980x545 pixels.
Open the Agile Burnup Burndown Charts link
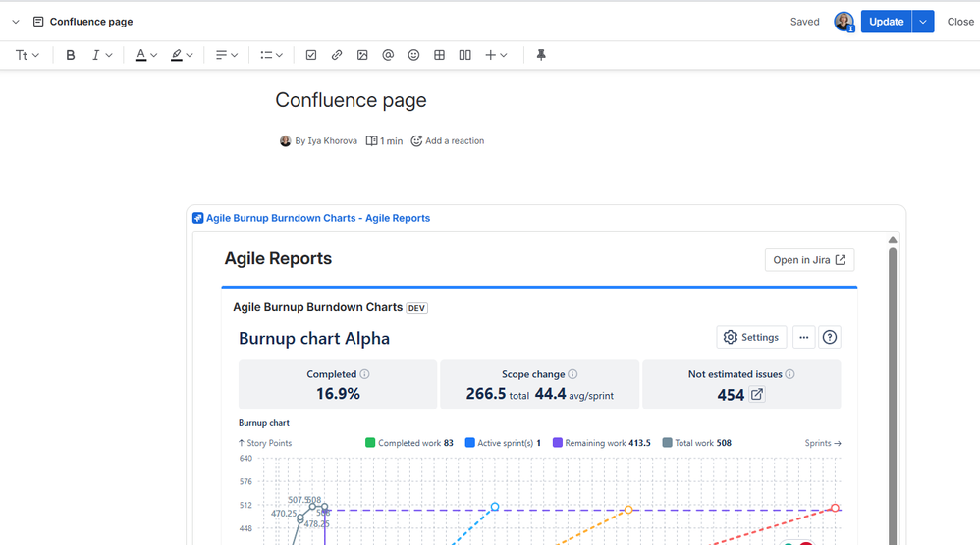pos(318,218)
